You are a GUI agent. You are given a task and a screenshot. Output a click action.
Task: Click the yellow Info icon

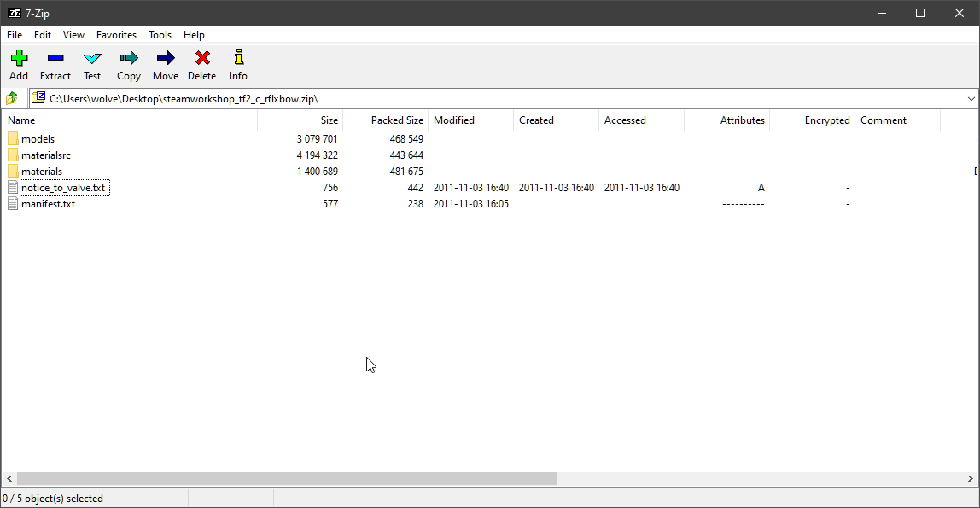(x=238, y=57)
